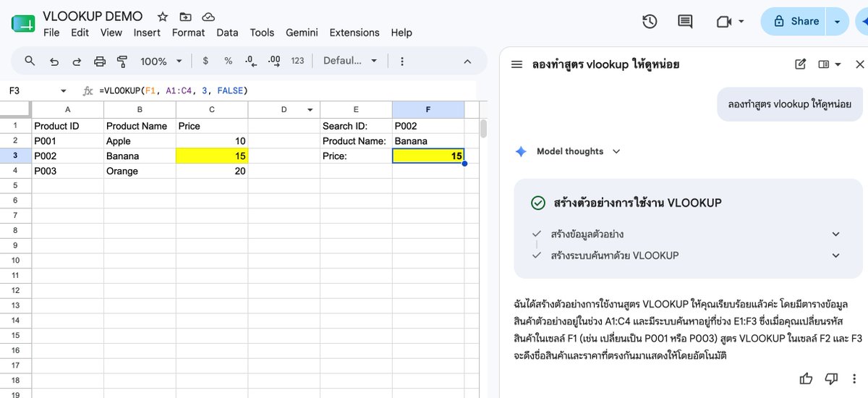
Task: Open the Gemini menu
Action: 302,33
